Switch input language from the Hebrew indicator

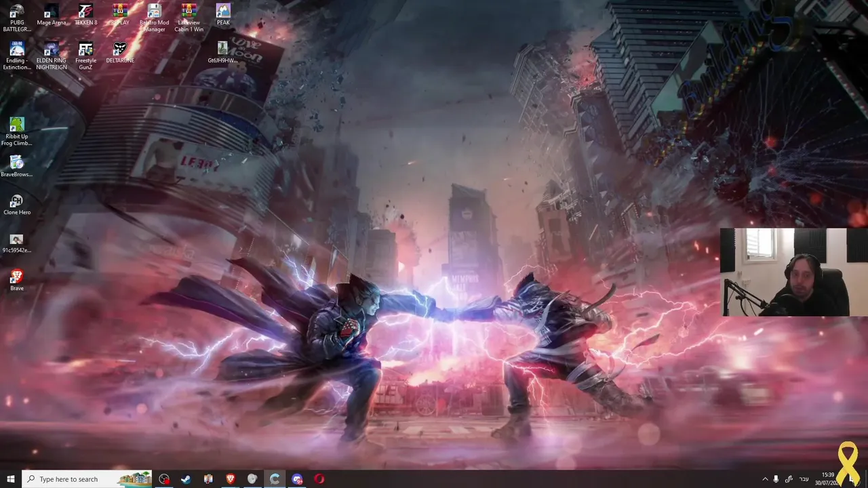[x=804, y=479]
